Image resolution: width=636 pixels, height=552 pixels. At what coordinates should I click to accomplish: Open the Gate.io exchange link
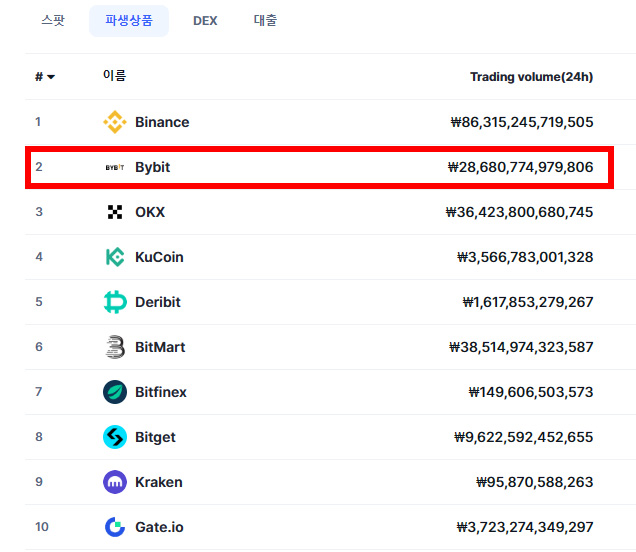(159, 527)
